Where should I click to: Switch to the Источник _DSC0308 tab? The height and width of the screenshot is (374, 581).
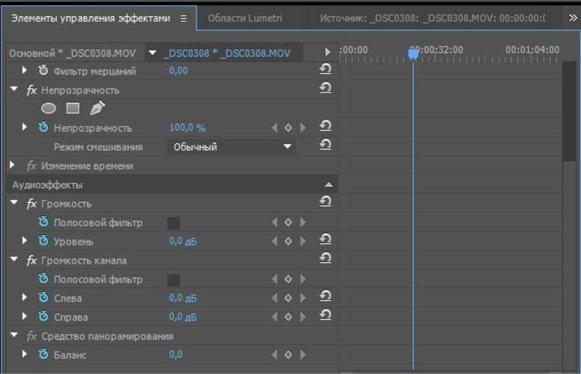[x=432, y=18]
